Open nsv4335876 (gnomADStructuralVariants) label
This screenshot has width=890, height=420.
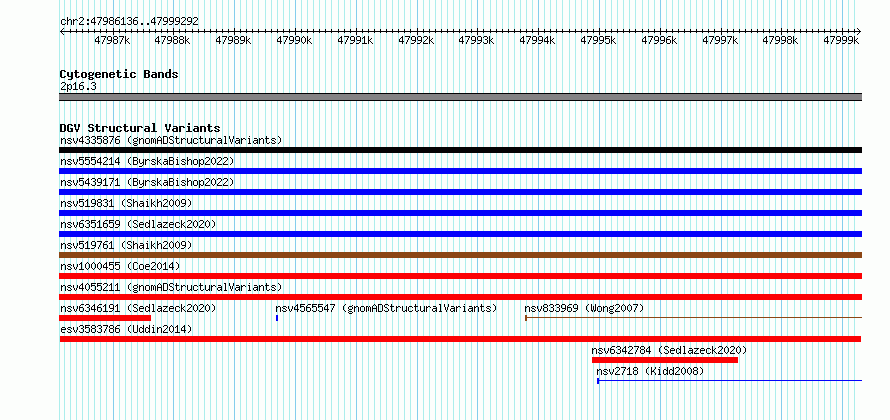[171, 140]
